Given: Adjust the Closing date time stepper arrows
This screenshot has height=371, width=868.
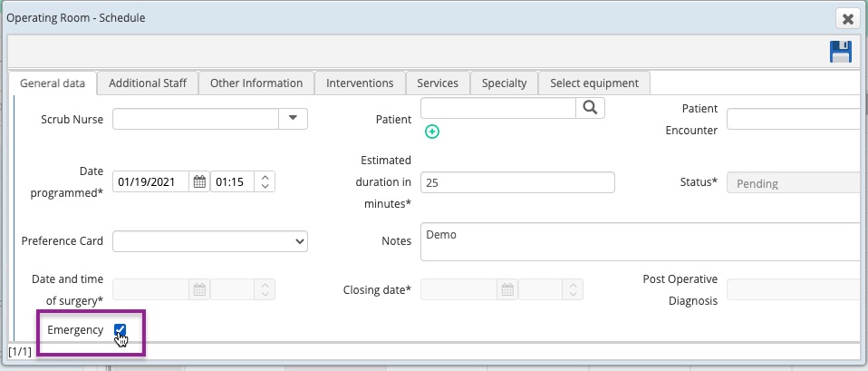Looking at the screenshot, I should click(573, 289).
